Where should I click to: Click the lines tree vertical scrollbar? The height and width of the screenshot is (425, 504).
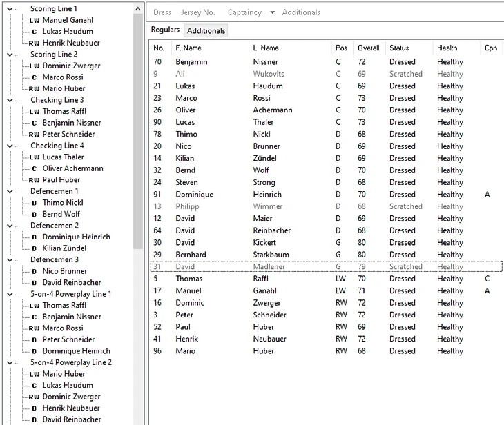pyautogui.click(x=138, y=138)
